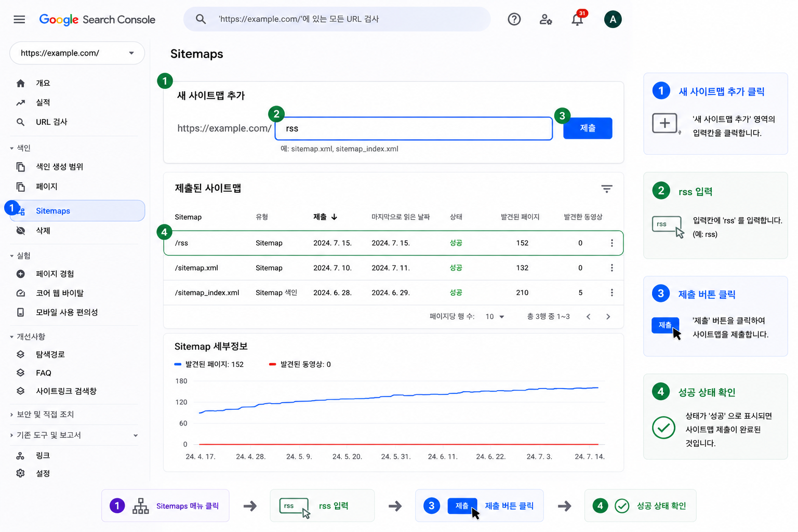
Task: Click the 총 3행 중 1~3 pagination text
Action: [x=549, y=316]
